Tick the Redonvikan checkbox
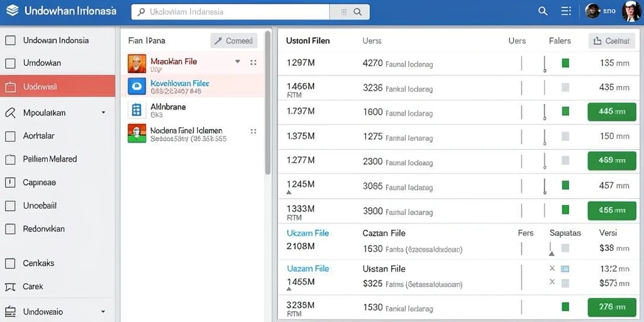The width and height of the screenshot is (644, 322). [x=10, y=229]
